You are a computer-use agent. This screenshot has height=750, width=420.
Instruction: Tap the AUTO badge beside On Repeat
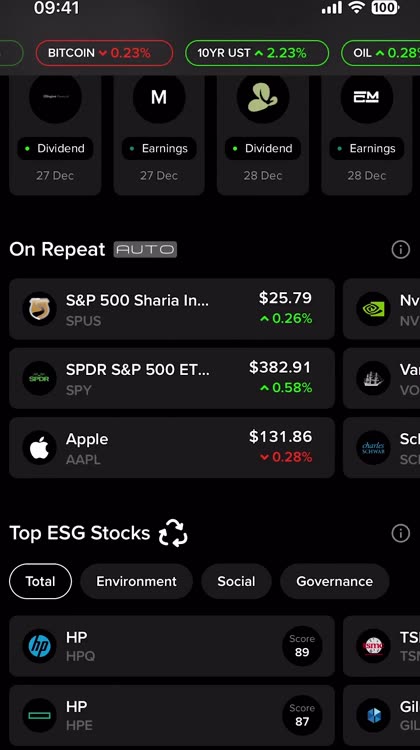point(145,249)
